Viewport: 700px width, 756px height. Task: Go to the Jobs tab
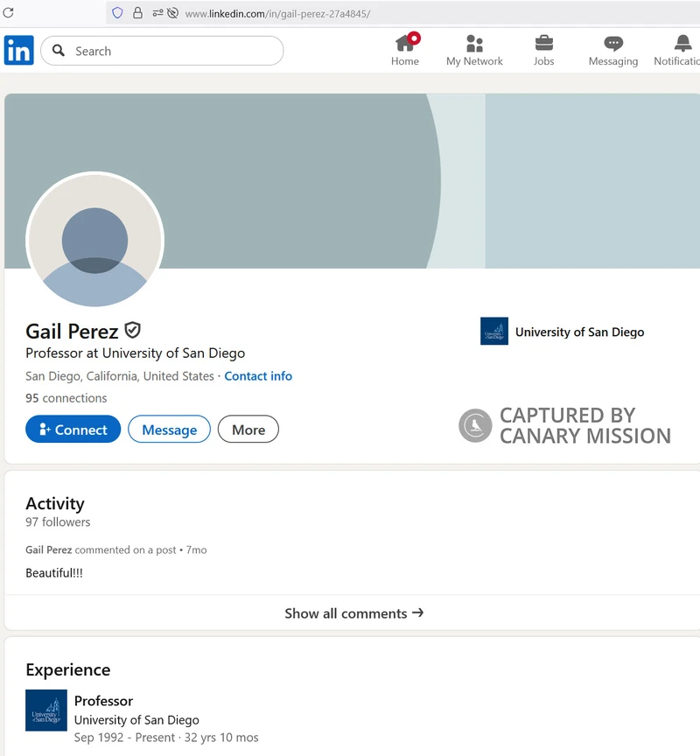pyautogui.click(x=543, y=50)
